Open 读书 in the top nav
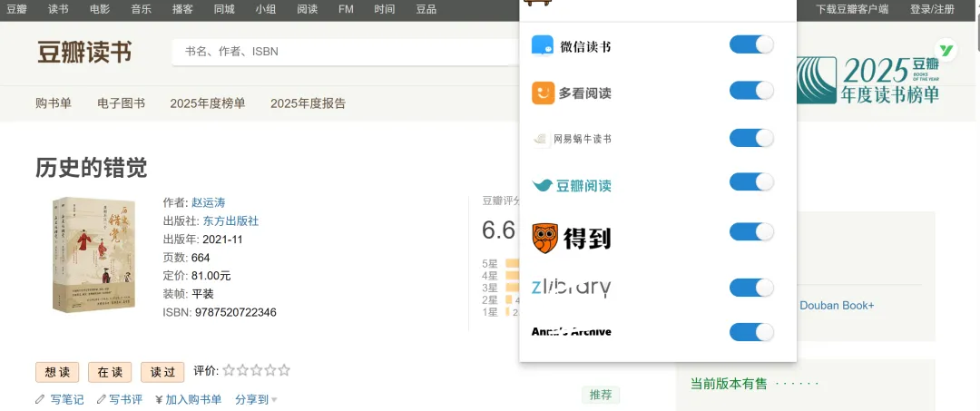 (58, 9)
